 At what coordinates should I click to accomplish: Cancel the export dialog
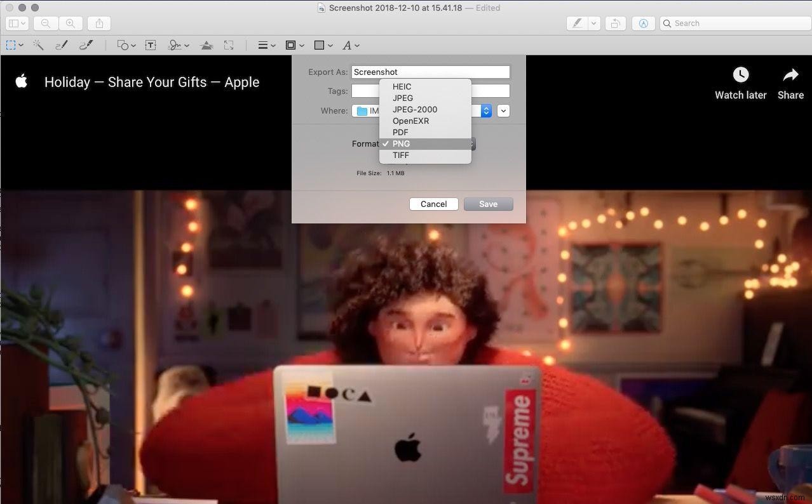[x=433, y=204]
